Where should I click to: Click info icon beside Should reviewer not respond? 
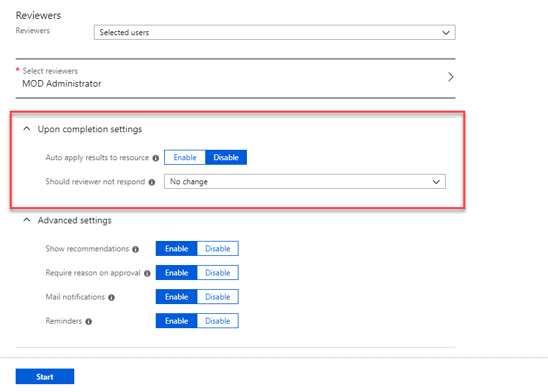click(152, 182)
